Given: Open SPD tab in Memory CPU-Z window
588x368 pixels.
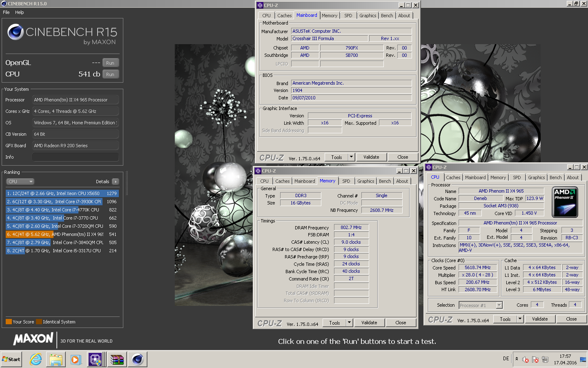Looking at the screenshot, I should coord(346,181).
